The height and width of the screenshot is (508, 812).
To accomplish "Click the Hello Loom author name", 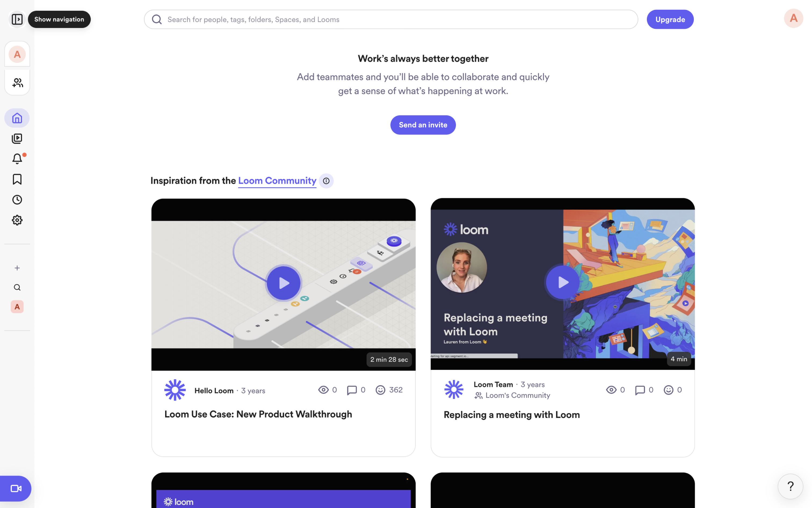I will (x=214, y=391).
